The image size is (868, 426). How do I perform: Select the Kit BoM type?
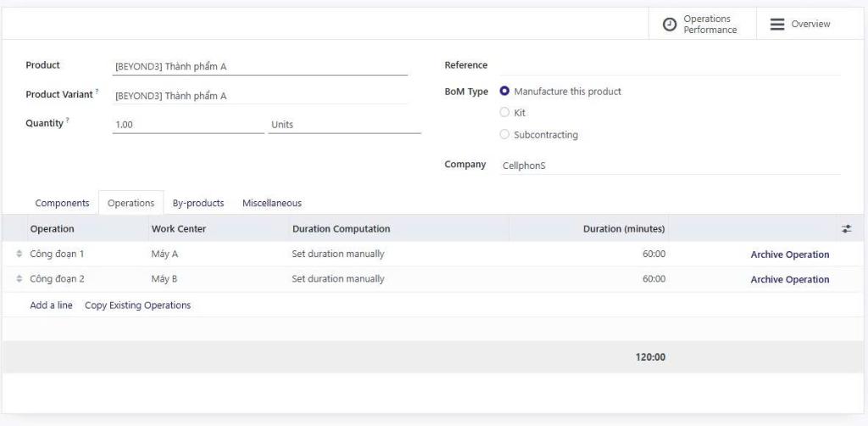pos(505,113)
